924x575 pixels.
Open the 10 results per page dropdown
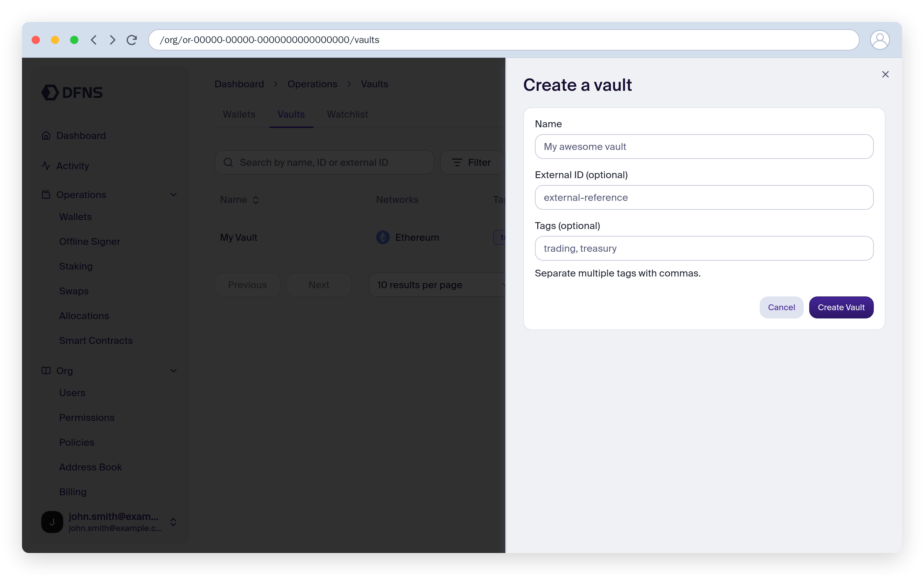point(437,285)
